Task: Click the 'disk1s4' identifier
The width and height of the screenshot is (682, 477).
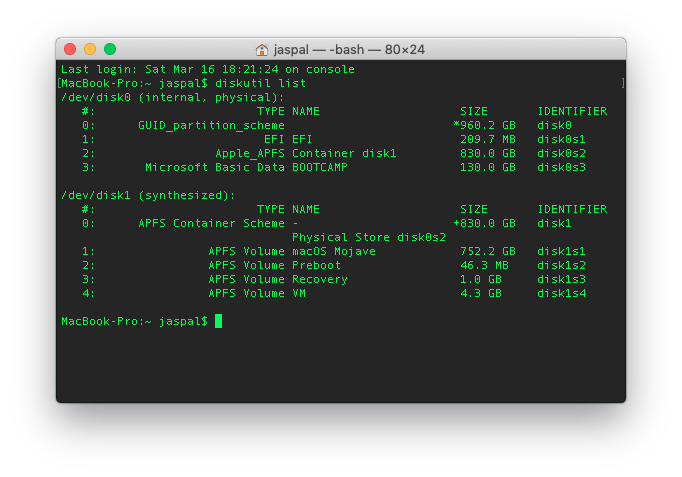Action: click(x=561, y=293)
